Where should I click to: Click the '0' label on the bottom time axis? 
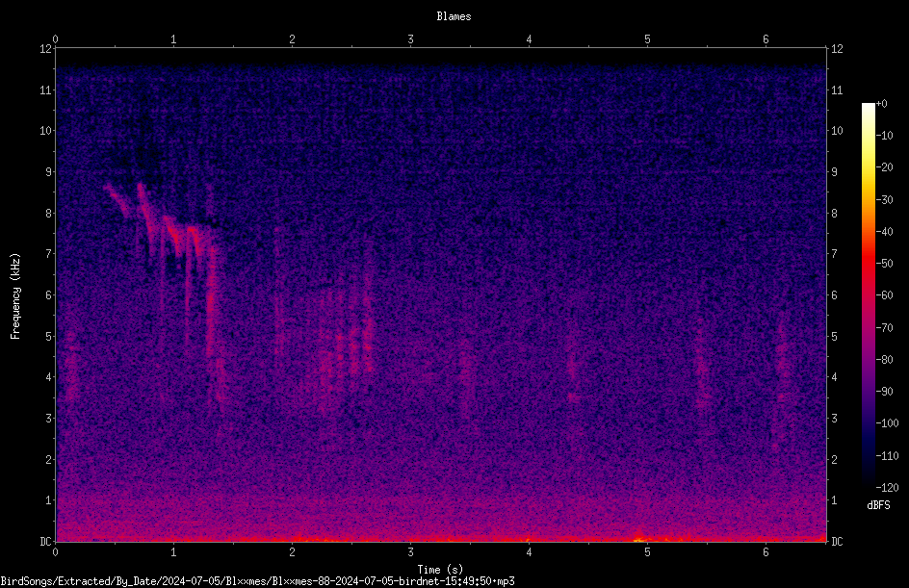[x=55, y=552]
